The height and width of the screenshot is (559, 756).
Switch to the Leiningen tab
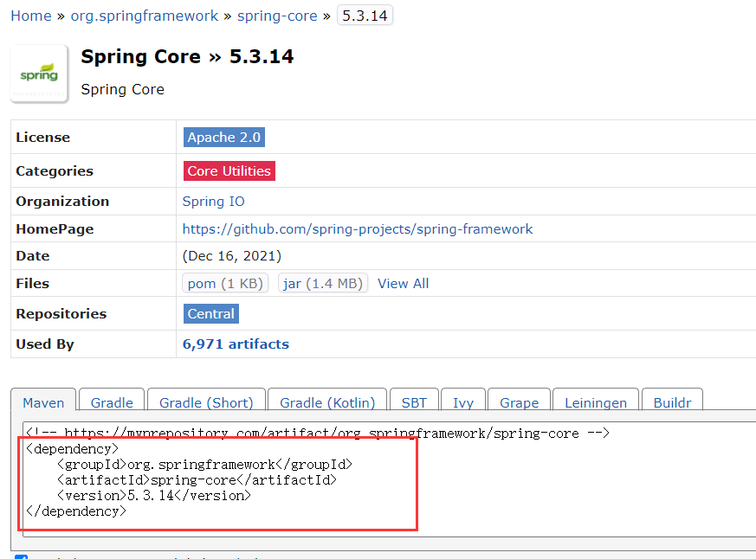click(596, 400)
